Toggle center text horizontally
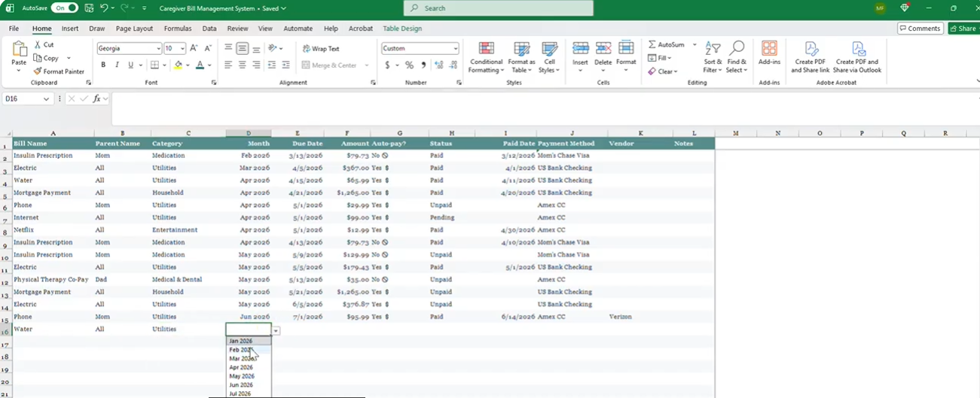Viewport: 980px width, 398px height. (x=243, y=65)
